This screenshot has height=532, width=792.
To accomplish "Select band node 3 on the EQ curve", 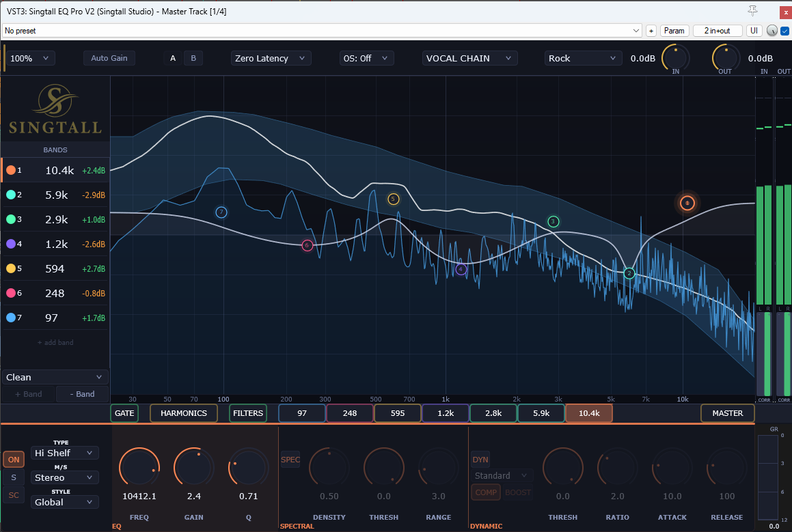I will (x=553, y=221).
